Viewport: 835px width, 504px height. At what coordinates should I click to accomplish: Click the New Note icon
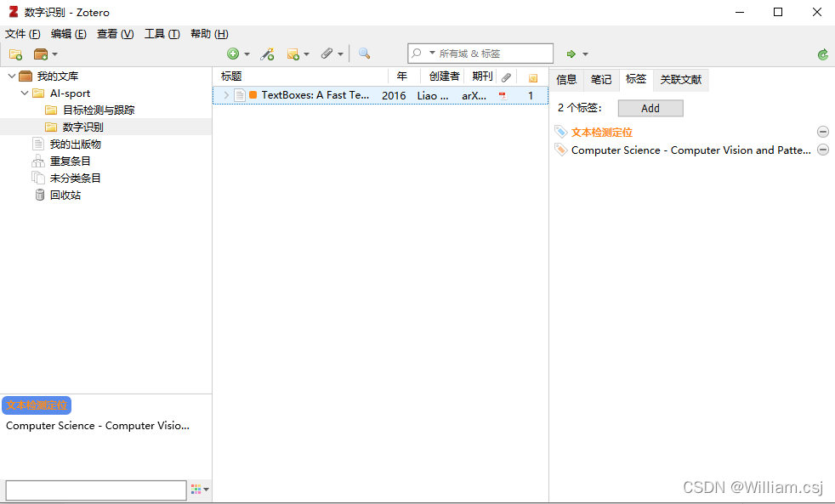point(293,54)
